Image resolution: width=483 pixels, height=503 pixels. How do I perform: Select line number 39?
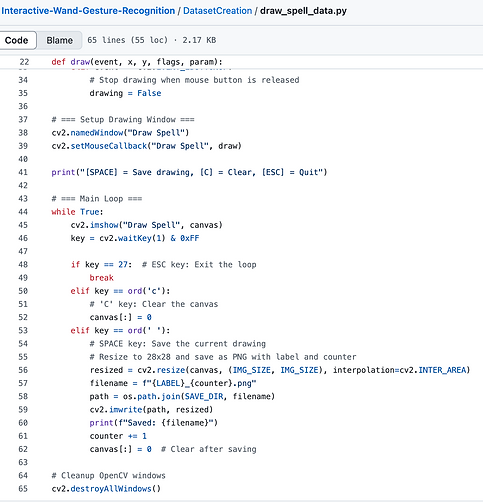[x=23, y=146]
